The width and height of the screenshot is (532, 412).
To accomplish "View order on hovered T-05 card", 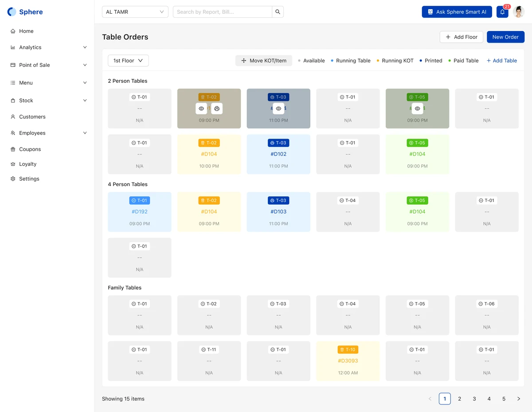I will [417, 109].
